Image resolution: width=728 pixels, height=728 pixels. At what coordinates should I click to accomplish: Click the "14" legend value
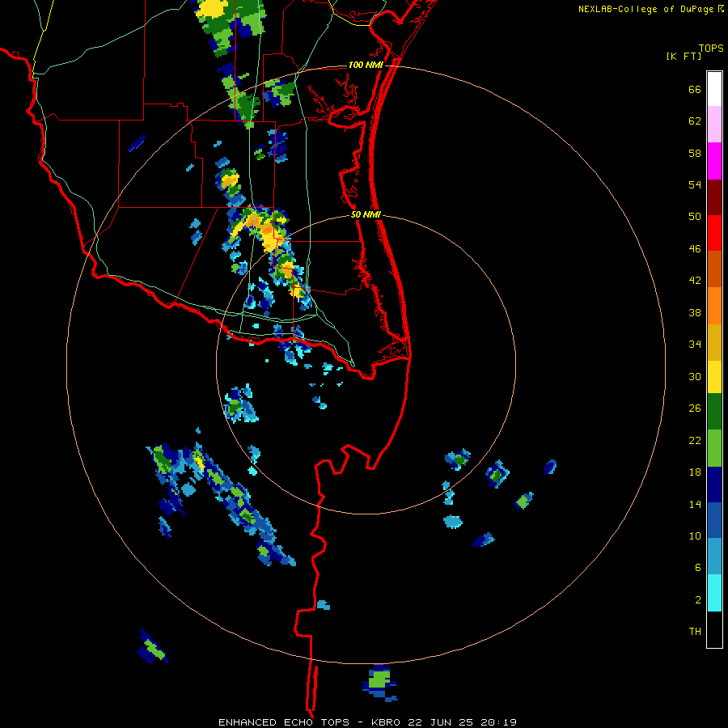pyautogui.click(x=695, y=505)
